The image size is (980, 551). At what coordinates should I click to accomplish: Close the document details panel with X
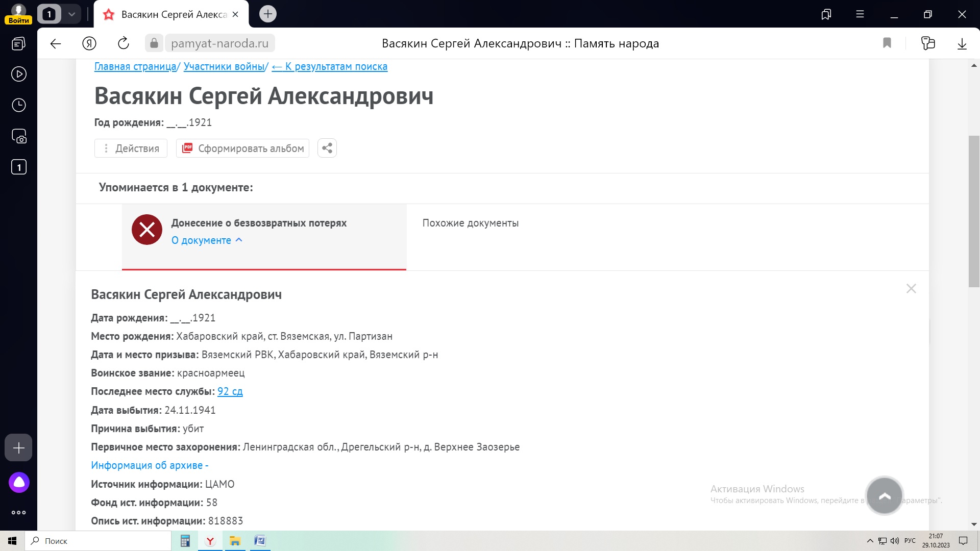coord(911,289)
